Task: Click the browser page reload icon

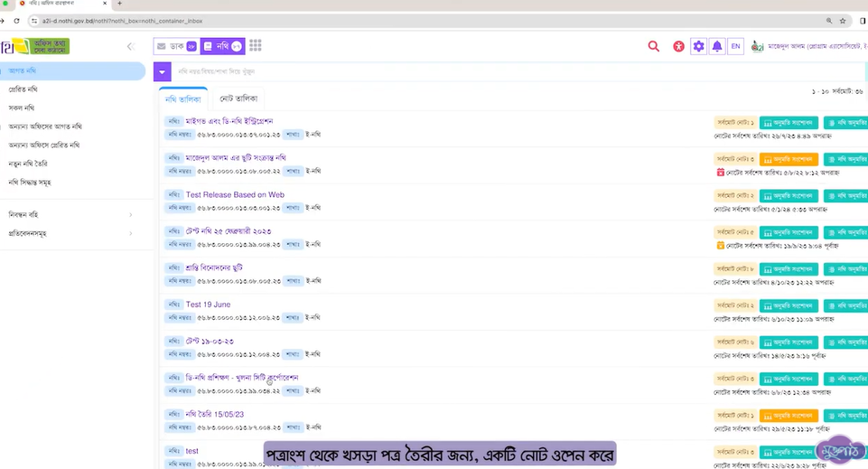Action: [16, 20]
